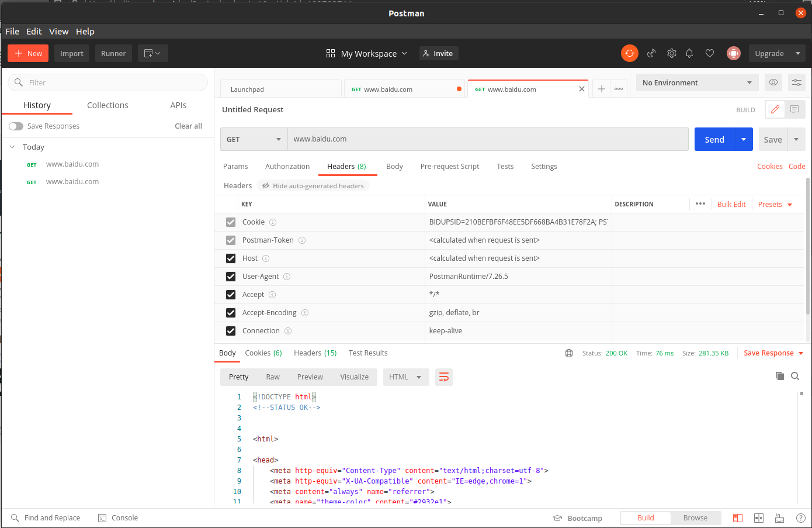Copy response body with copy icon
812x528 pixels.
coord(779,376)
